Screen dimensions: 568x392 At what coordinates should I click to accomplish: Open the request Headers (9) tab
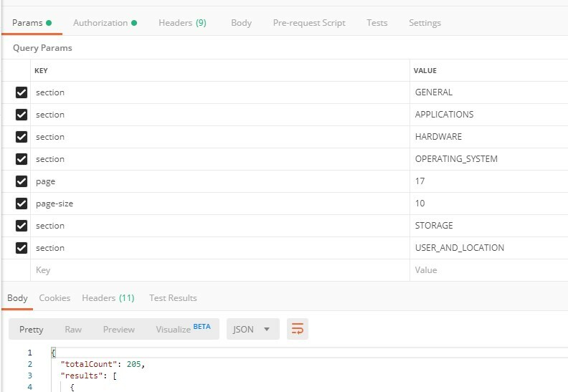click(182, 23)
